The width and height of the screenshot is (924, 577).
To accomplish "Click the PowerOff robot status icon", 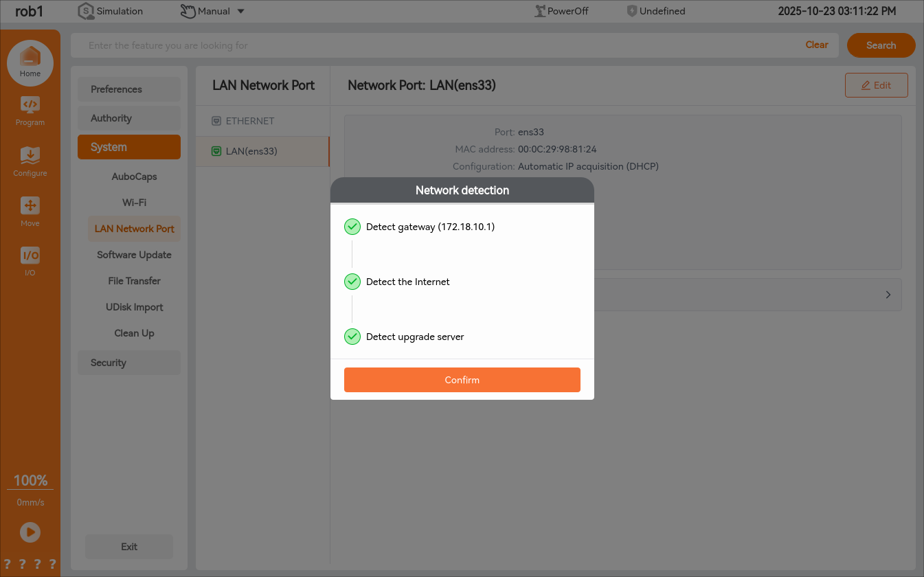I will (x=540, y=11).
